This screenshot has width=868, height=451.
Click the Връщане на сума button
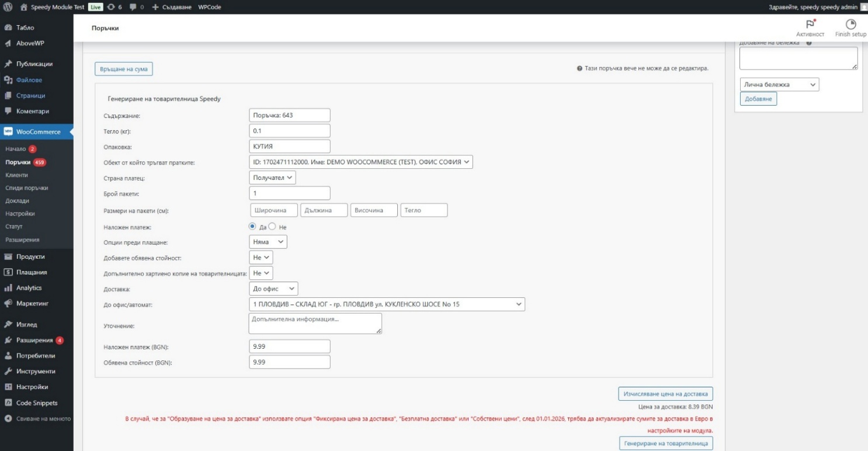coord(124,69)
